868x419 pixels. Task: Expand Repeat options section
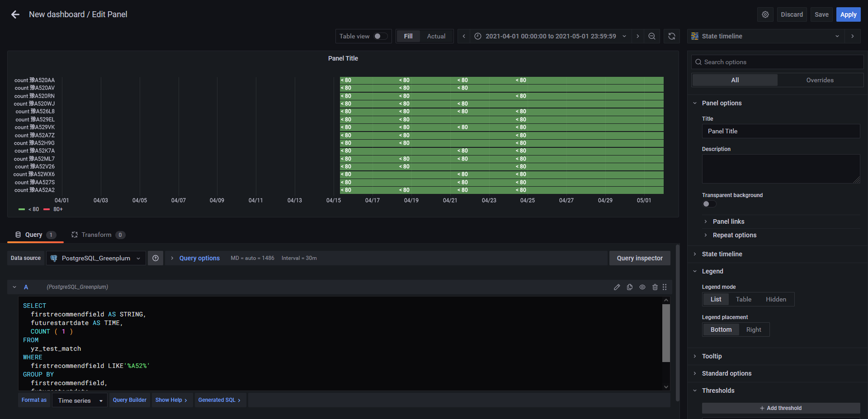coord(734,235)
